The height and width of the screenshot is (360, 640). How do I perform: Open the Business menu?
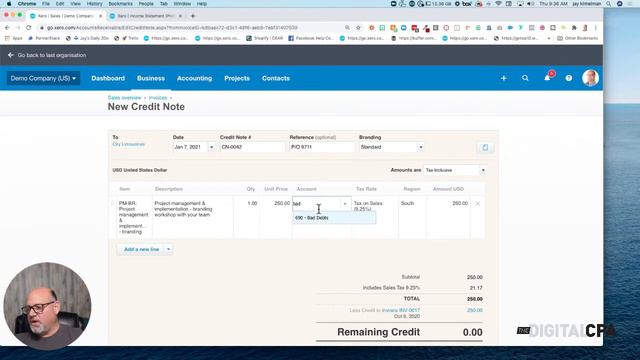pos(151,78)
